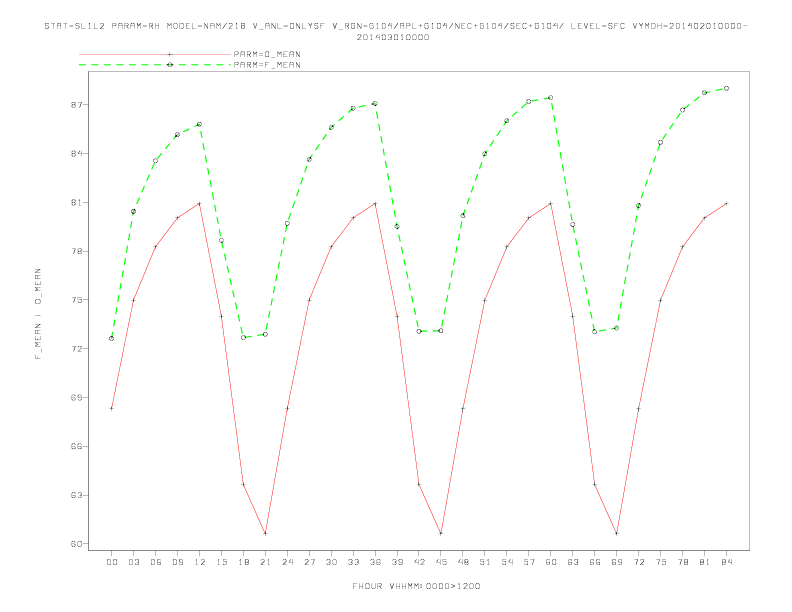
Task: Click x-axis tick label 12
Action: [x=200, y=562]
